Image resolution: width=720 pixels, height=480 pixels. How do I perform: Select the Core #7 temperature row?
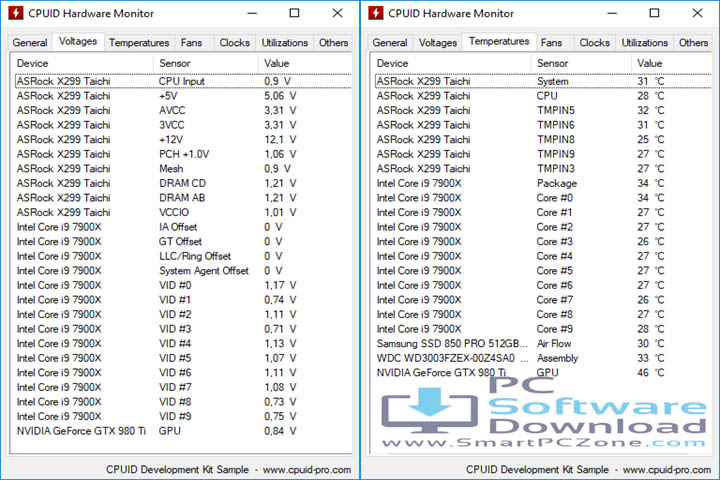coord(543,300)
